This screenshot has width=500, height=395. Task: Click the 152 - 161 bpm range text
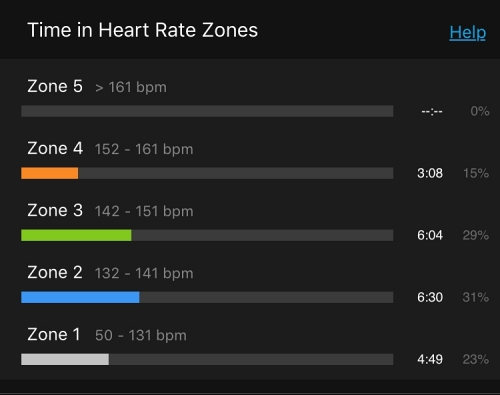point(144,149)
